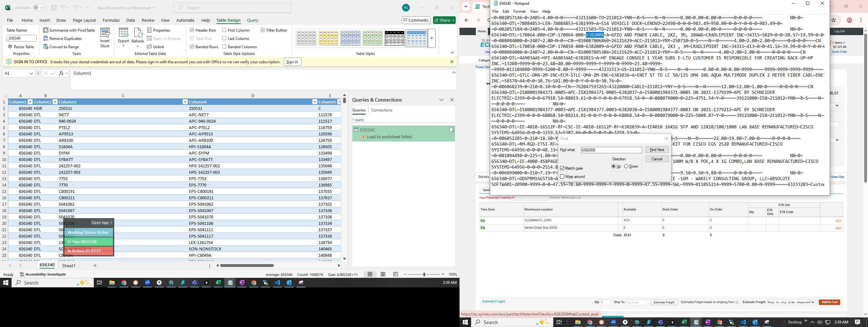Click add-to-cart icon for OLDSMAR,FL row
868x327 pixels.
838,221
